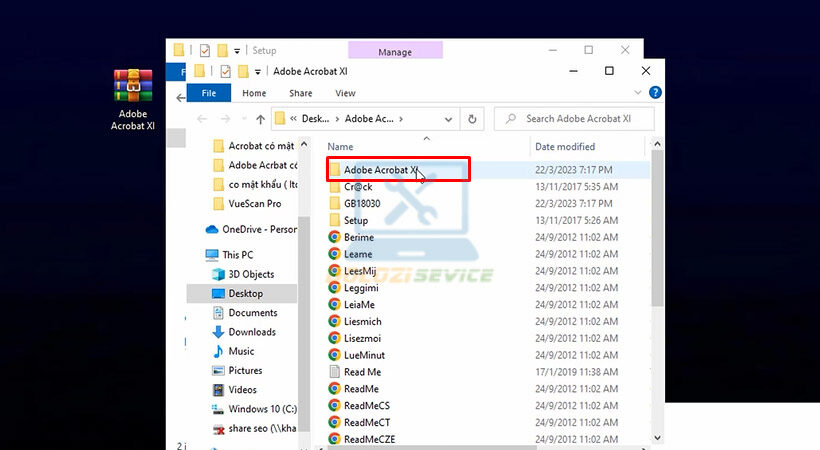Select the Berime file
The width and height of the screenshot is (820, 450).
pos(358,237)
